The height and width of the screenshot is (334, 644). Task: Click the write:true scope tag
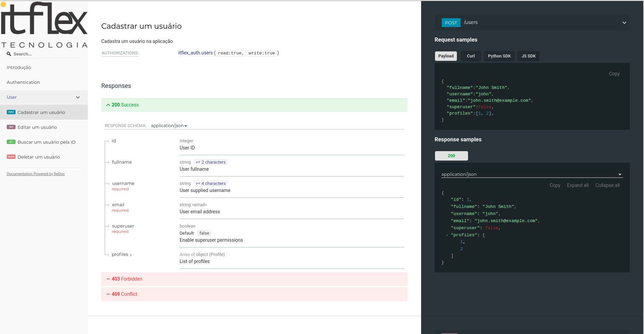coord(262,53)
